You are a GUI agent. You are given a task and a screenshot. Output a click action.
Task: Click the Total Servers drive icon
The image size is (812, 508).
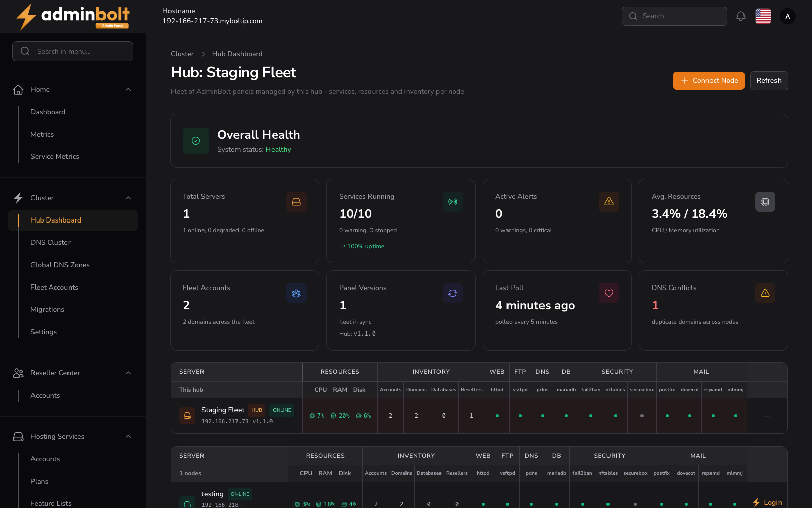click(296, 202)
